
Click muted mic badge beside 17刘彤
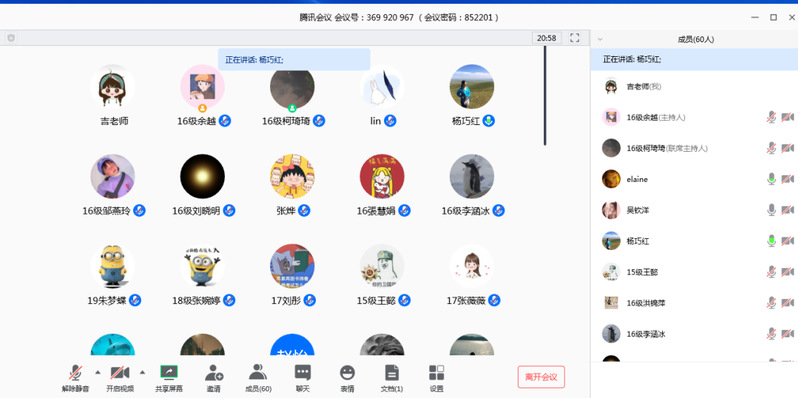pyautogui.click(x=309, y=300)
